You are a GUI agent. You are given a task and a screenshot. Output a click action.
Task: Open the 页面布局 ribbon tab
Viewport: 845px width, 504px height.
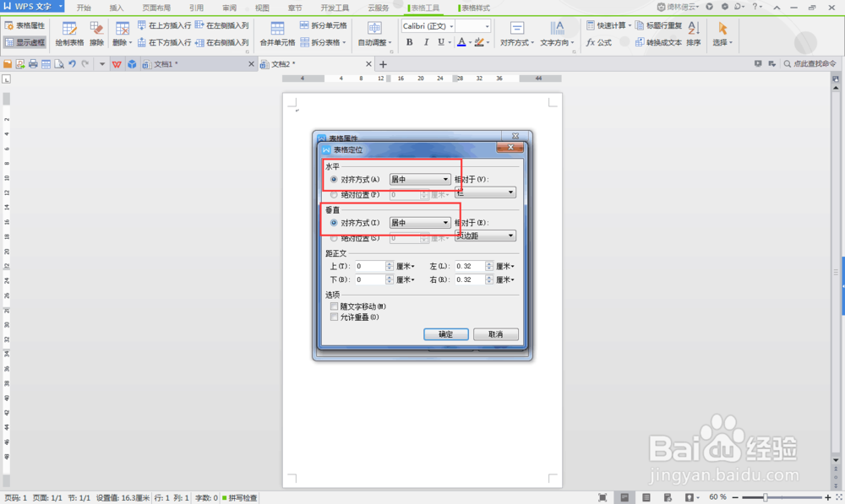click(x=156, y=8)
